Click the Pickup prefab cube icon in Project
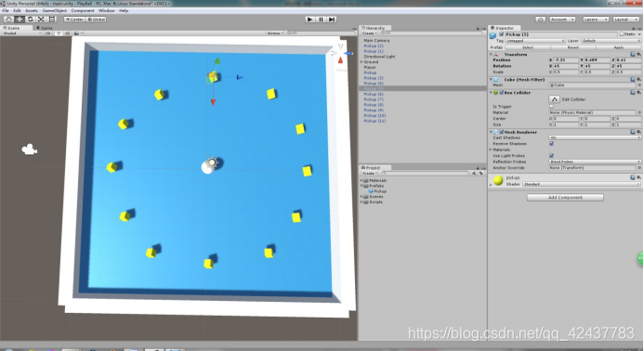This screenshot has height=351, width=644. point(371,191)
